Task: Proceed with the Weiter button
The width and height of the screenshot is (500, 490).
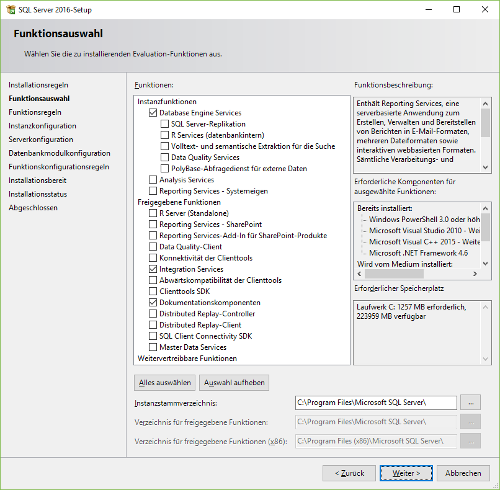Action: click(x=406, y=473)
